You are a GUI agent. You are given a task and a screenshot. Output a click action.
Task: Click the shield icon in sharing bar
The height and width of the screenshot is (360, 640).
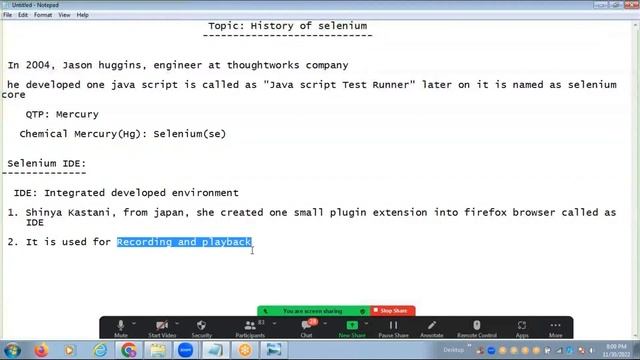point(362,311)
